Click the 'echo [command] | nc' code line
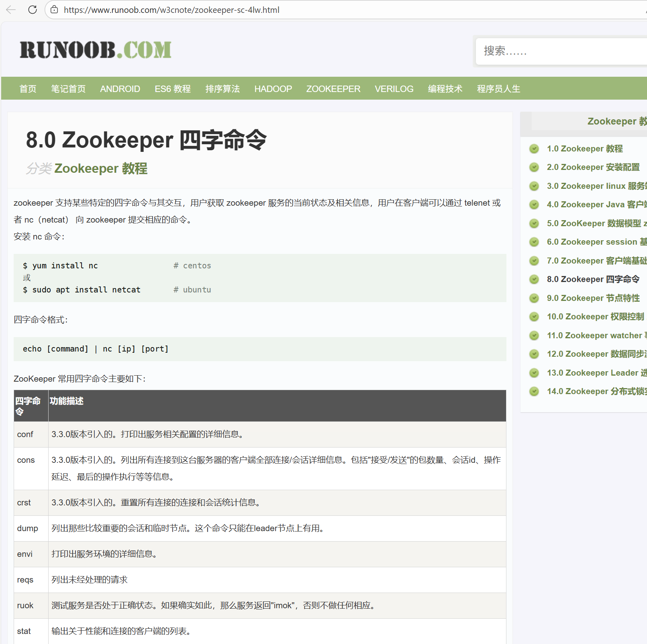Image resolution: width=647 pixels, height=644 pixels. [96, 349]
